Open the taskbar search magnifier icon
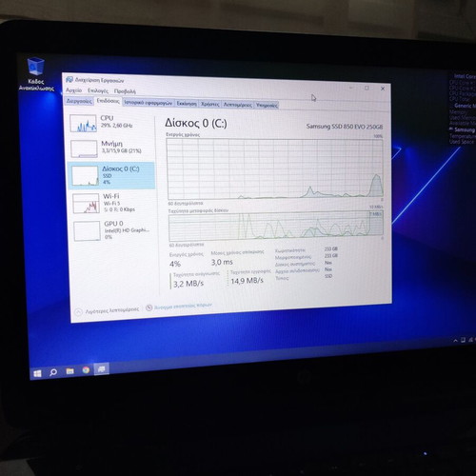This screenshot has width=476, height=476. pos(53,372)
